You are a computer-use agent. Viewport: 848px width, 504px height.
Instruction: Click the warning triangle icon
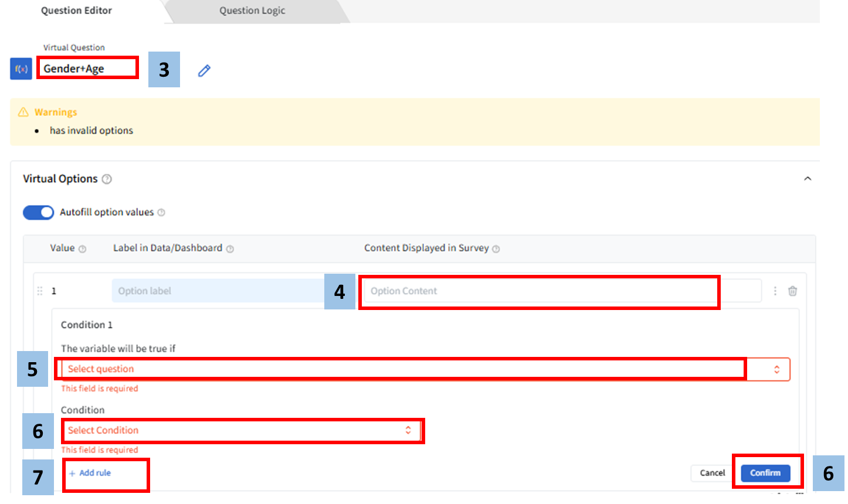(23, 112)
